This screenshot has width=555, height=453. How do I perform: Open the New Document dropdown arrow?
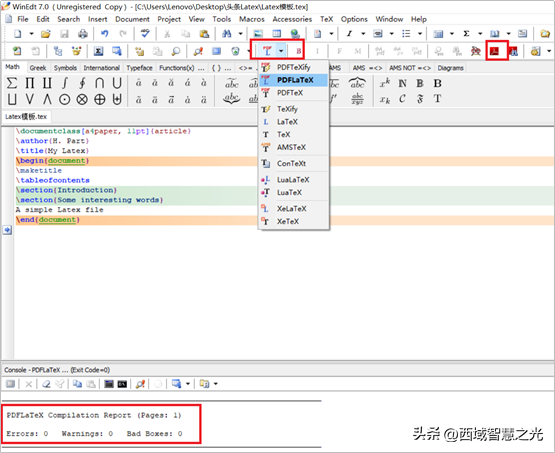(31, 34)
